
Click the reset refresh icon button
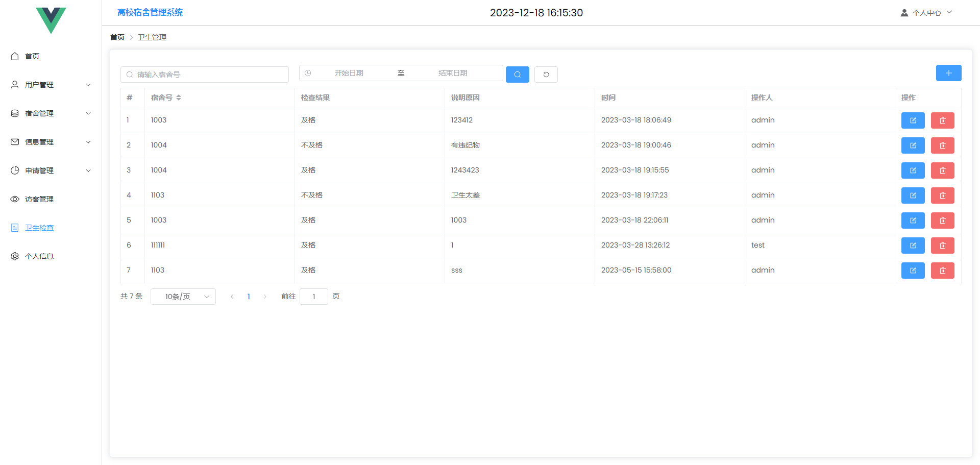[x=546, y=75]
